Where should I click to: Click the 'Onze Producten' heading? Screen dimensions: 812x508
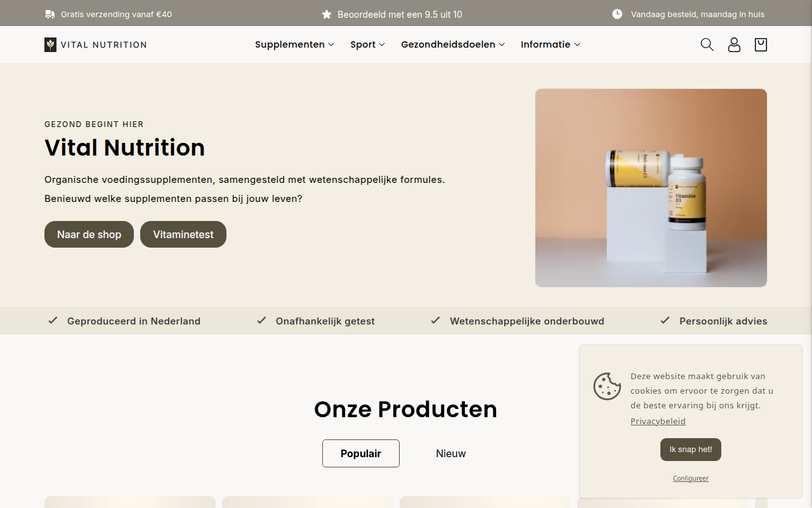click(x=406, y=409)
